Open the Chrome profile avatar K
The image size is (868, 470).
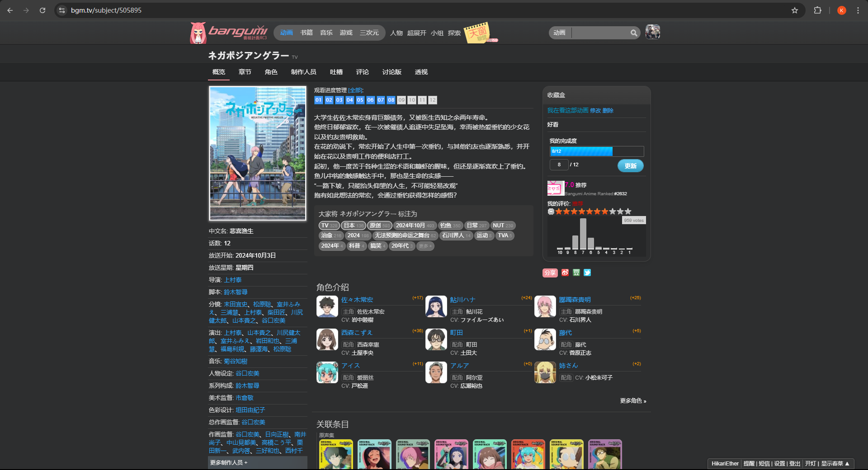pyautogui.click(x=842, y=10)
